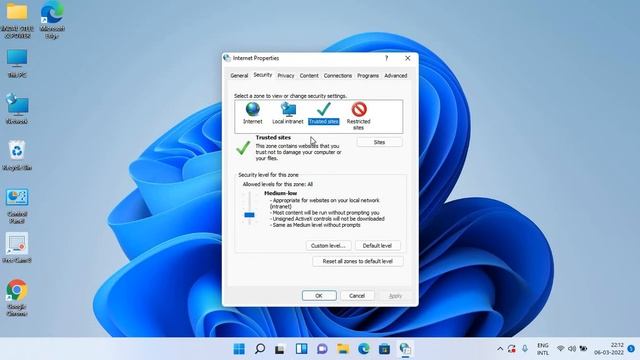Click the ENG INTL language indicator
Image resolution: width=640 pixels, height=360 pixels.
tap(542, 349)
